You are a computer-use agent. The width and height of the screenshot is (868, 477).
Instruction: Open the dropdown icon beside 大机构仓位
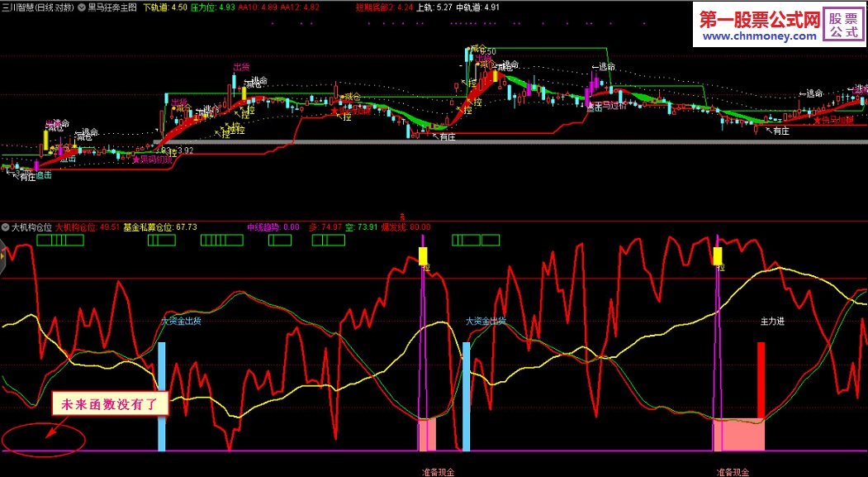point(6,227)
